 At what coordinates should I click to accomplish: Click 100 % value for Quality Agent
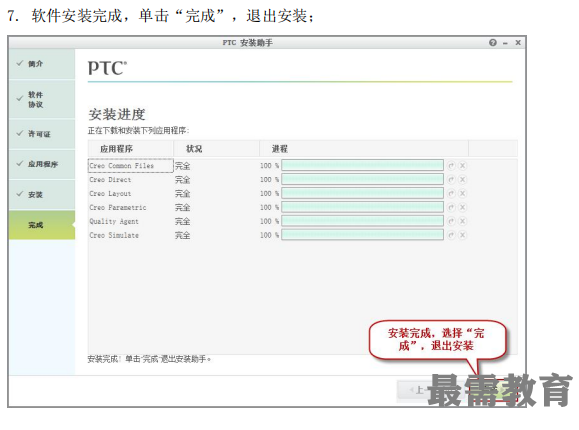click(269, 221)
